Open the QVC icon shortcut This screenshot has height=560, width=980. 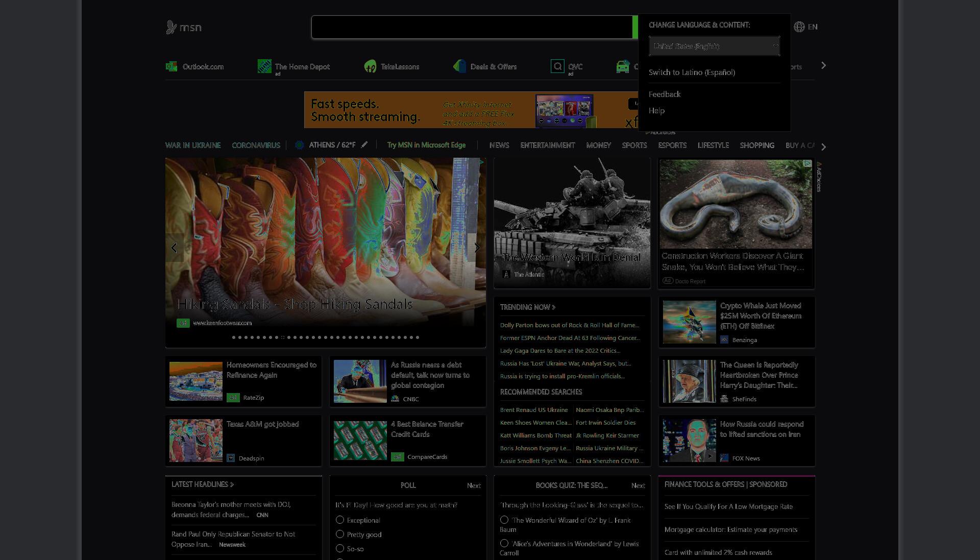point(557,66)
